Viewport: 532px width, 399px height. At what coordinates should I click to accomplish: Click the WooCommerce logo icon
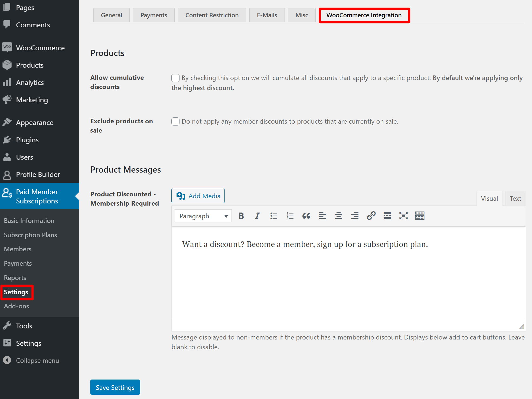click(7, 47)
